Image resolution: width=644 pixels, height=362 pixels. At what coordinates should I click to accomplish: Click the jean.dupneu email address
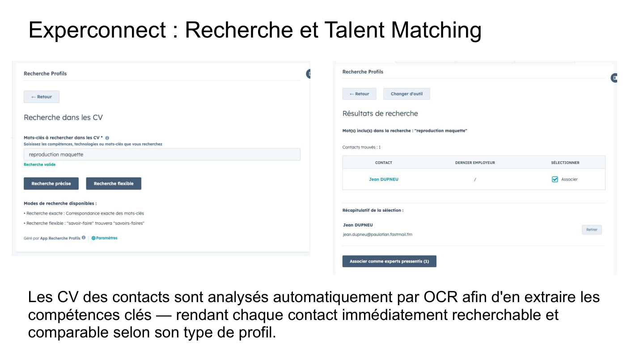(377, 234)
